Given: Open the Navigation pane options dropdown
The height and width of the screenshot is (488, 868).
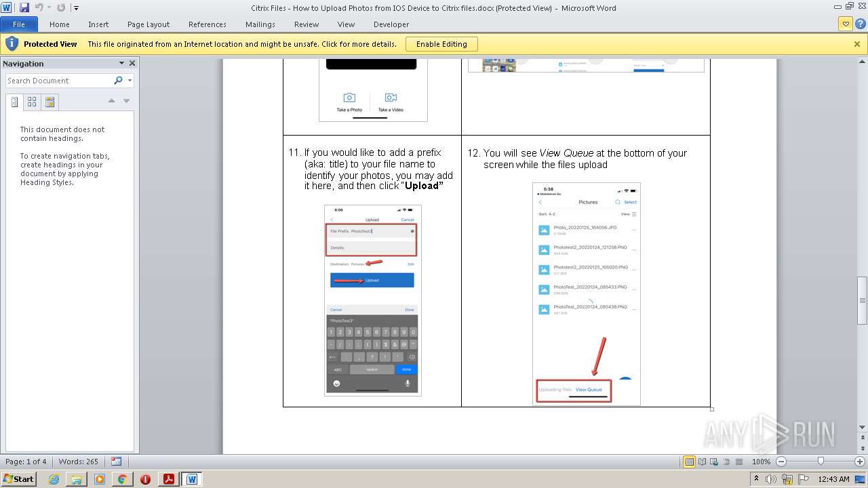Looking at the screenshot, I should [122, 63].
